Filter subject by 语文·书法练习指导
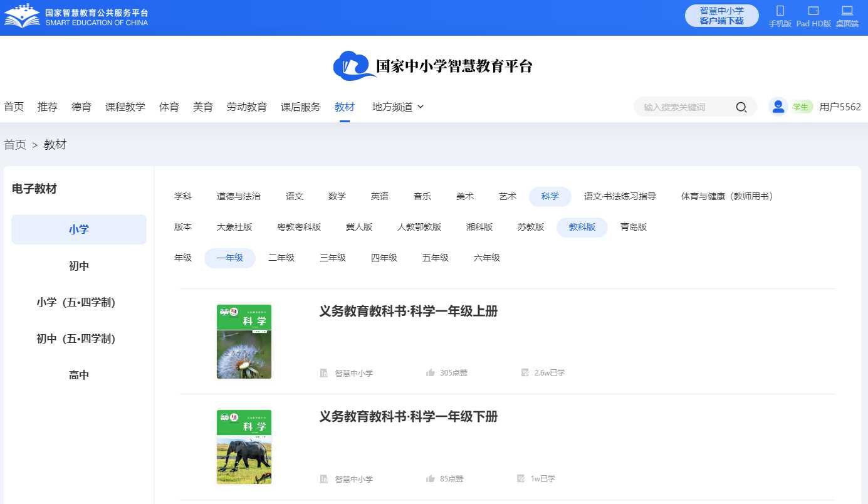Image resolution: width=868 pixels, height=504 pixels. click(620, 196)
